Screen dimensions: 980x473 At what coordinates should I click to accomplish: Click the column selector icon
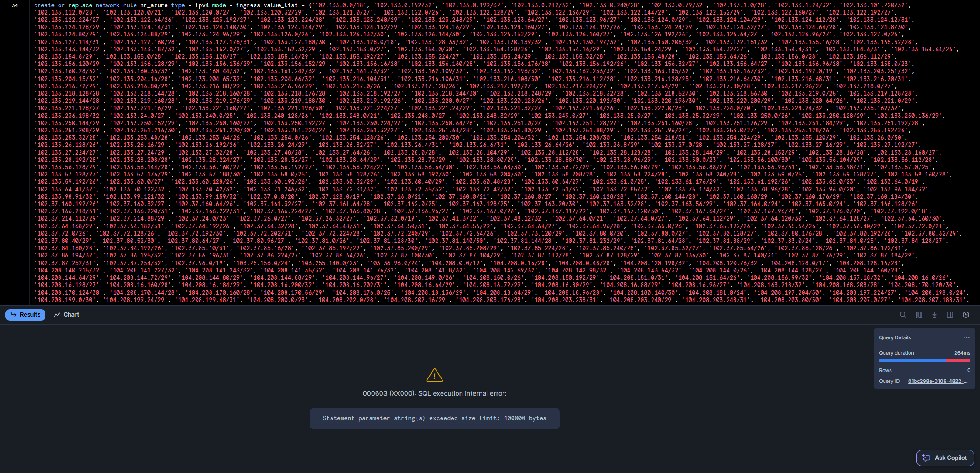pyautogui.click(x=919, y=315)
